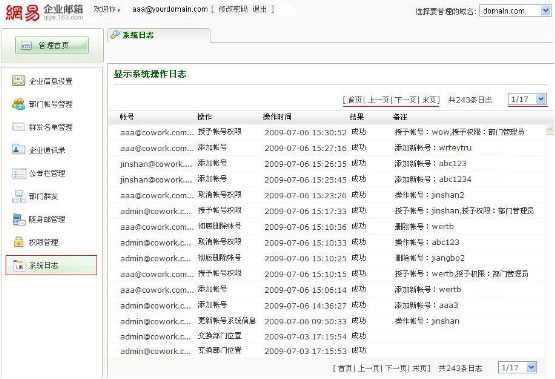Open 部门帐号管理 via its people icon
555x379 pixels.
tap(18, 104)
